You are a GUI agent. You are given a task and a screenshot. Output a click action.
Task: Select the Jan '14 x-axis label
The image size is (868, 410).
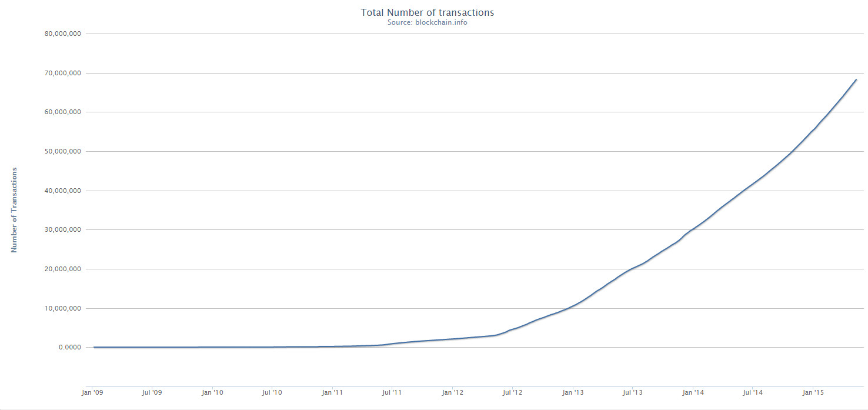(x=693, y=392)
